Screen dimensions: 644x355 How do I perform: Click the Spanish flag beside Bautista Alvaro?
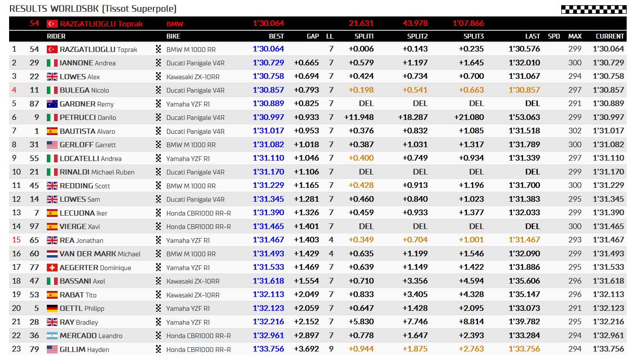point(52,131)
